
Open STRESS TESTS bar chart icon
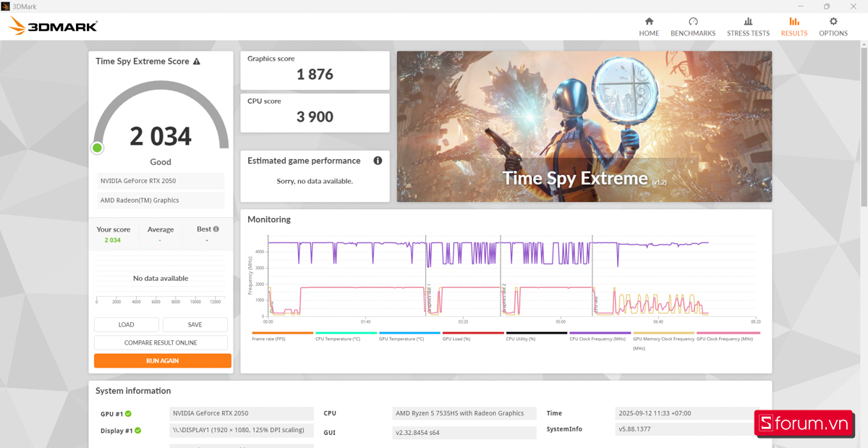tap(748, 22)
